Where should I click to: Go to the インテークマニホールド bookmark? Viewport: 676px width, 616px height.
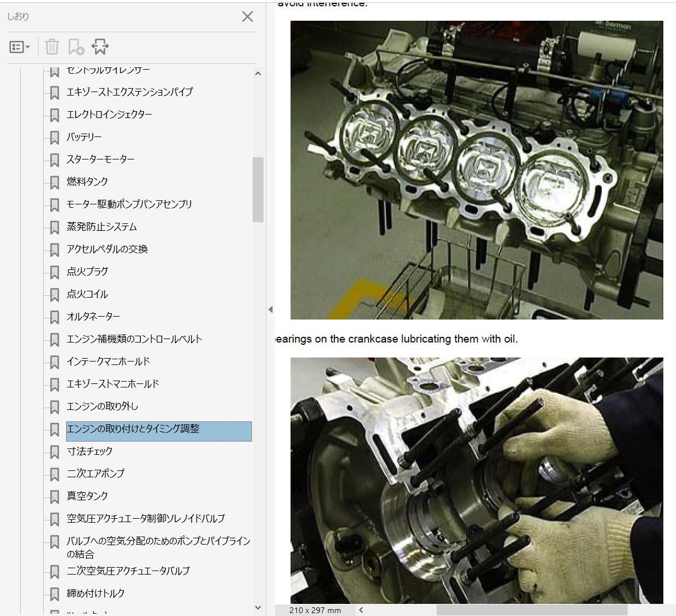coord(108,362)
